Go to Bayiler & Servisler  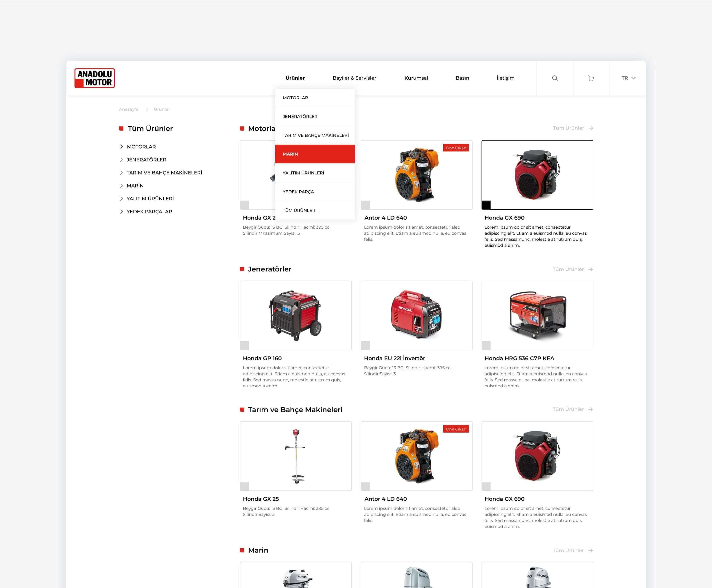354,78
